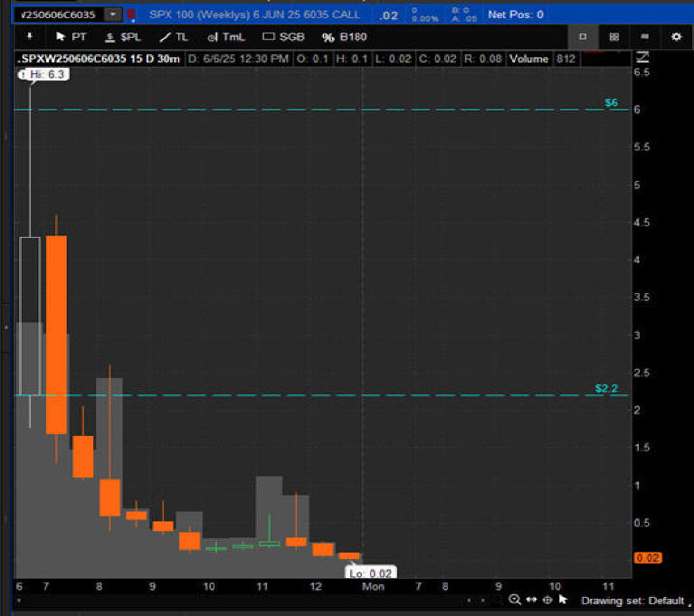Open chart settings gear icon
694x616 pixels.
[x=676, y=37]
